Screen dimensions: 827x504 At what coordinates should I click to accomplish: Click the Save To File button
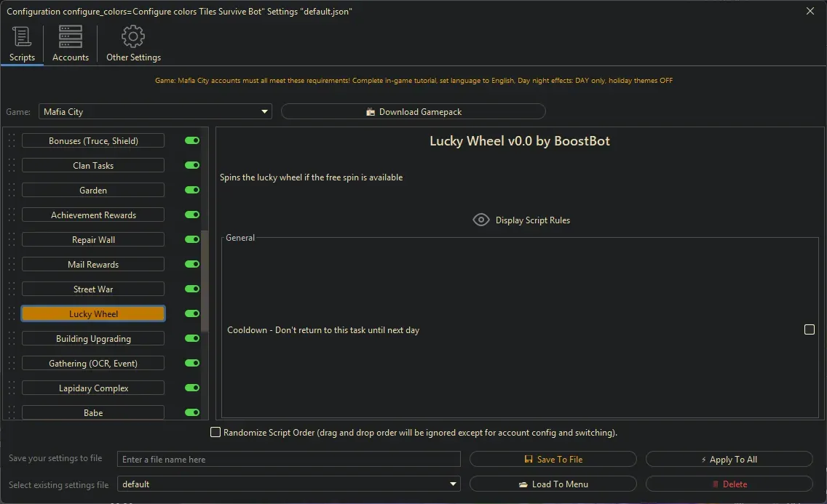click(553, 460)
